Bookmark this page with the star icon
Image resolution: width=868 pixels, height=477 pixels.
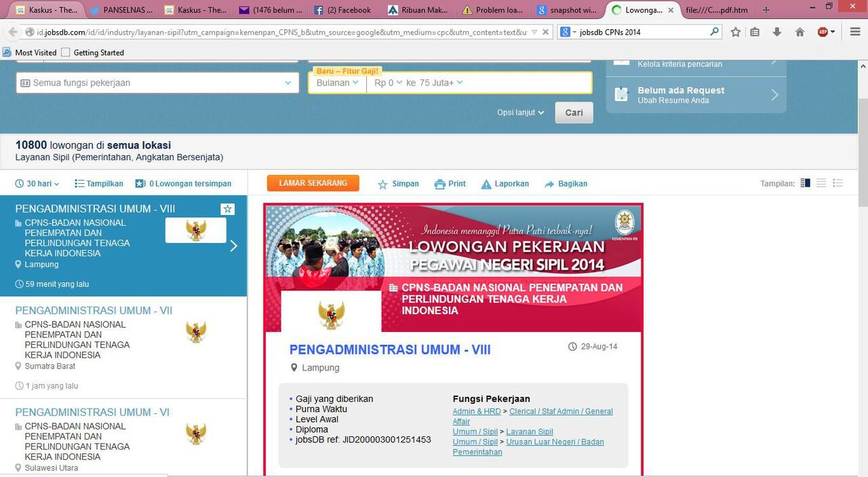(x=736, y=32)
